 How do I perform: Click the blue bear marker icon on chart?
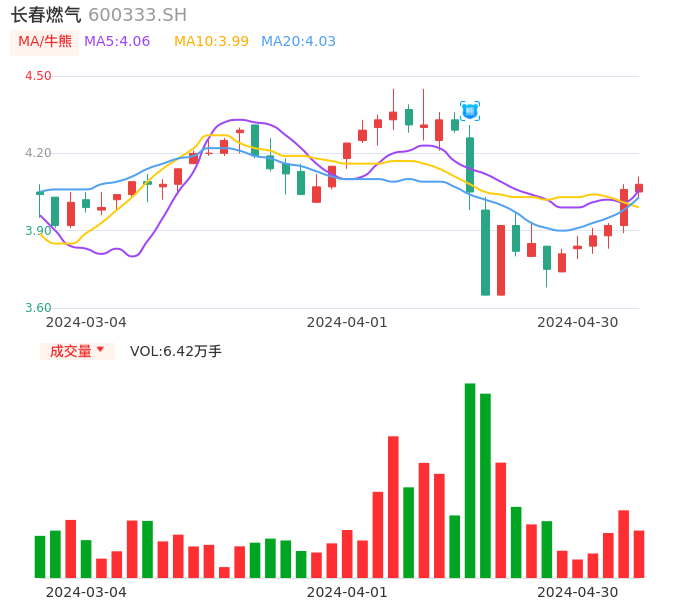[470, 111]
